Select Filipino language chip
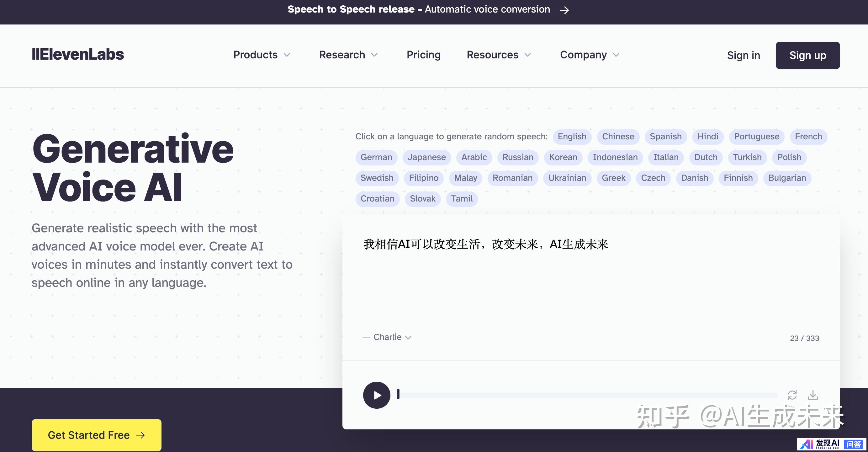This screenshot has height=452, width=868. click(424, 178)
